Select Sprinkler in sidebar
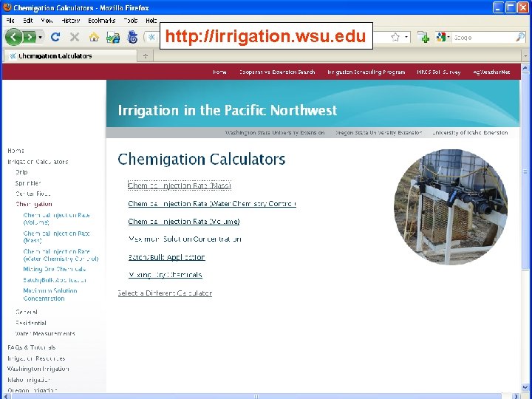The image size is (532, 399). click(x=28, y=183)
